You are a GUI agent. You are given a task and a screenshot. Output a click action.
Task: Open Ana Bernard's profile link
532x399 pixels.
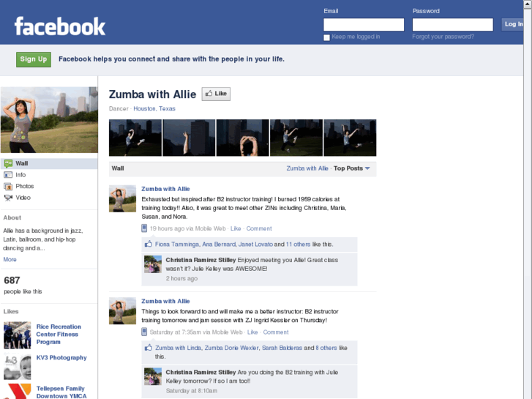point(219,244)
